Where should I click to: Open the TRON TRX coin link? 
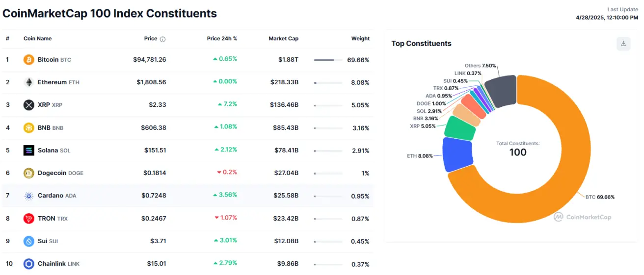[53, 219]
